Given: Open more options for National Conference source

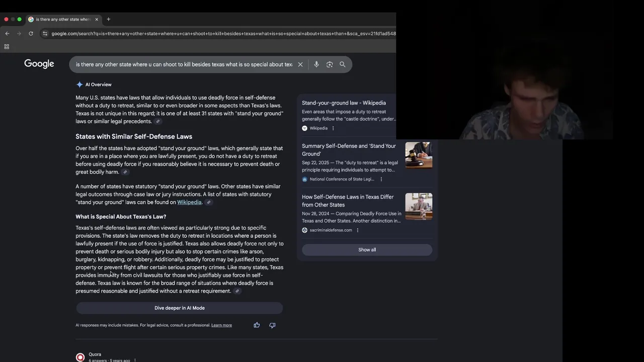Looking at the screenshot, I should (x=381, y=179).
